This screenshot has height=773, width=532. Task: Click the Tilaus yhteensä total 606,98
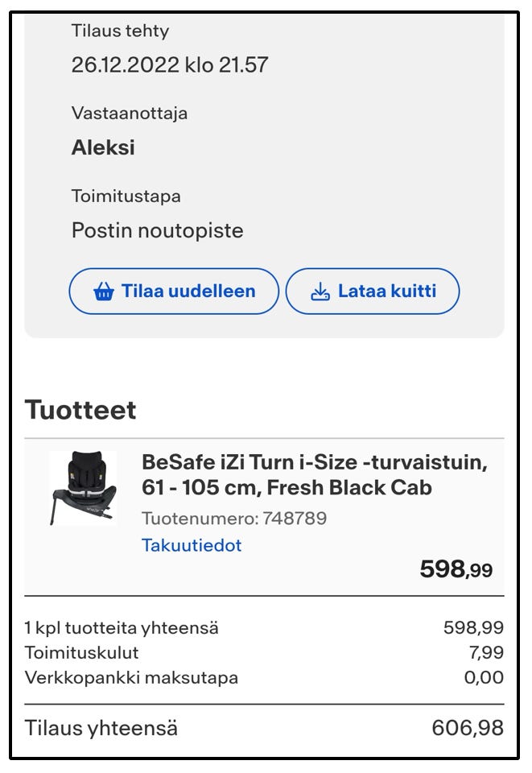click(468, 729)
